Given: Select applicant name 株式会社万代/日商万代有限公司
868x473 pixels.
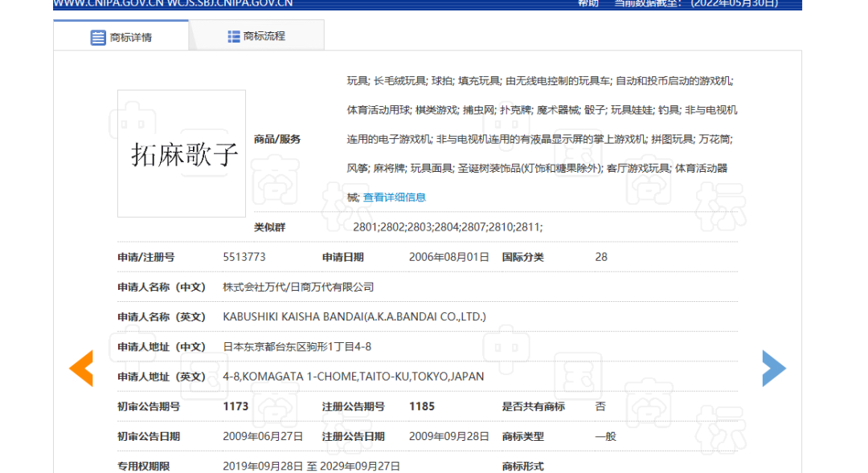Looking at the screenshot, I should coord(298,287).
